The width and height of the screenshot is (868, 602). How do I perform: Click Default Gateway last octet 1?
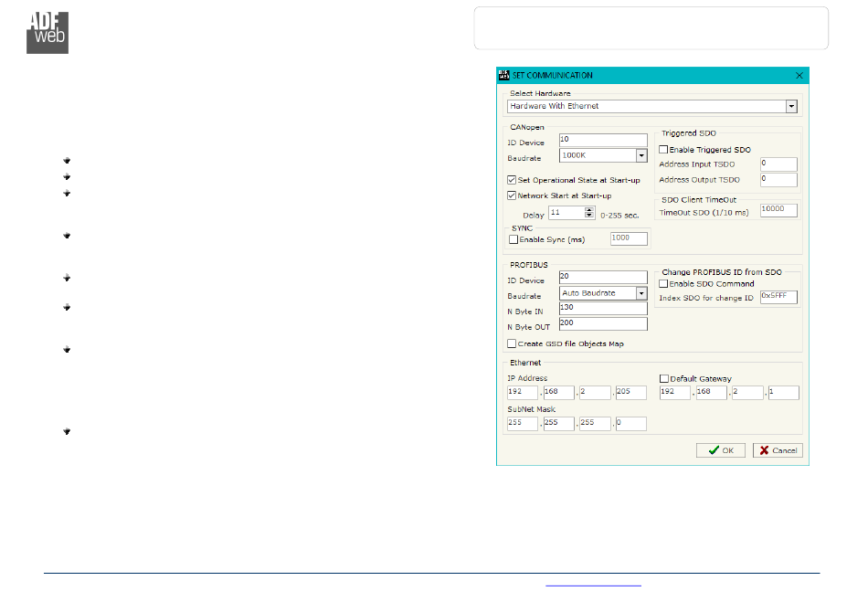[x=784, y=392]
